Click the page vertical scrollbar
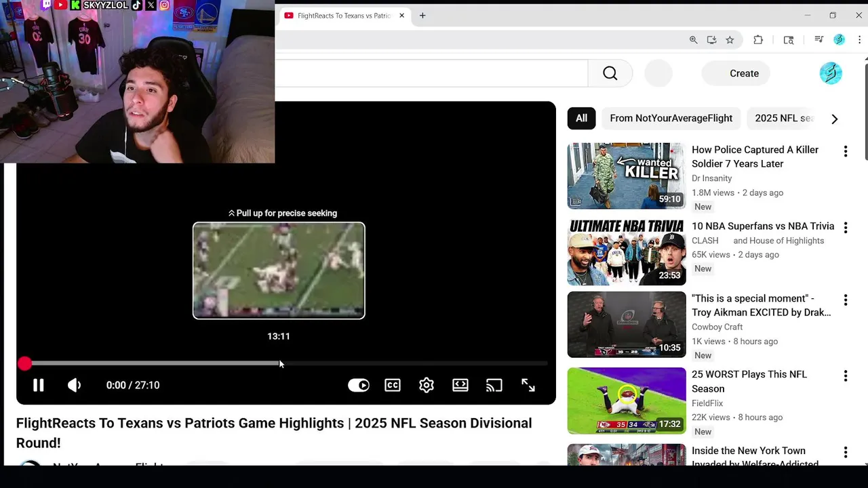Image resolution: width=868 pixels, height=488 pixels. [x=866, y=112]
